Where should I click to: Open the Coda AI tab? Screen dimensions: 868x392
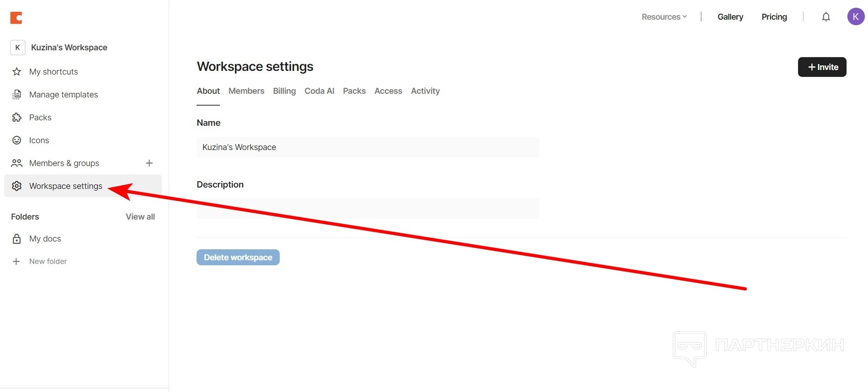(x=320, y=91)
